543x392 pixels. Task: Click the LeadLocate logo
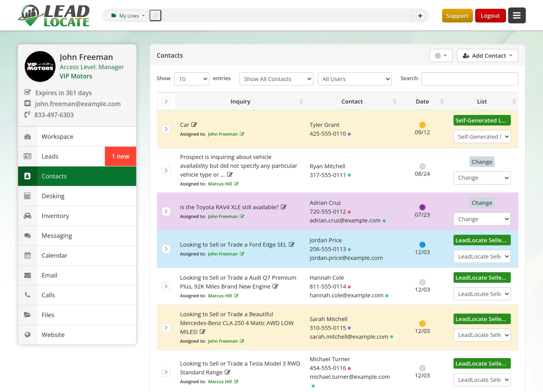coord(54,16)
